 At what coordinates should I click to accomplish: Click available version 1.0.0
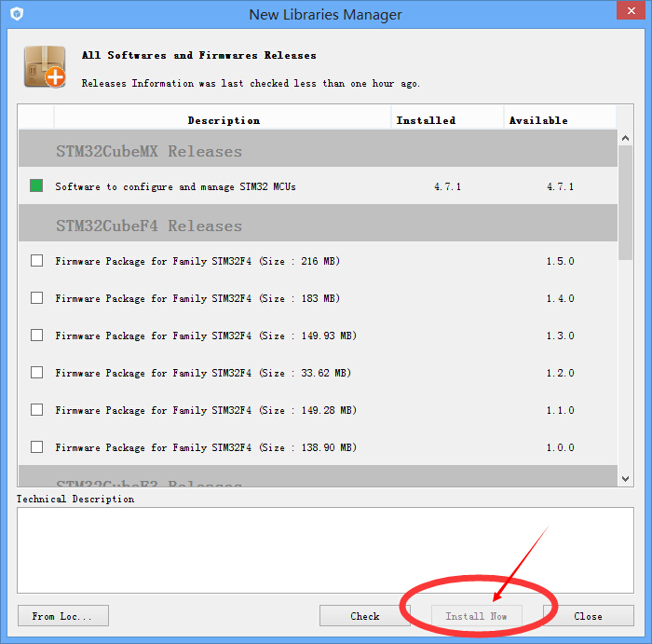point(560,447)
